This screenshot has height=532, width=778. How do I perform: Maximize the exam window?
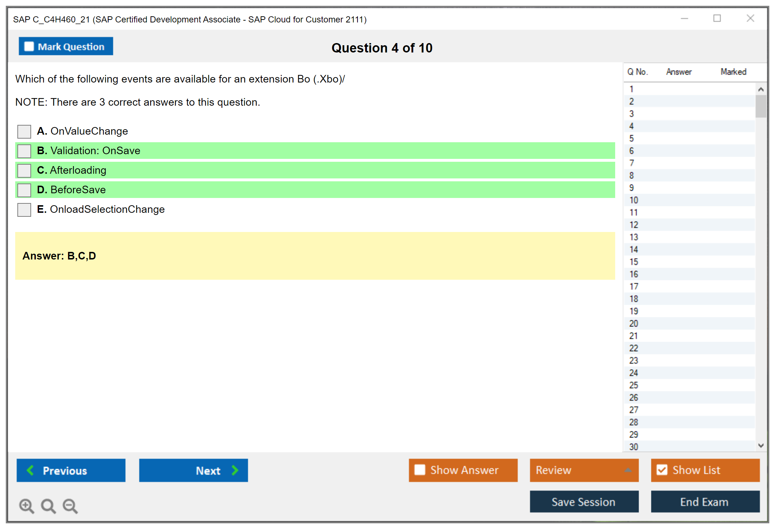click(717, 18)
